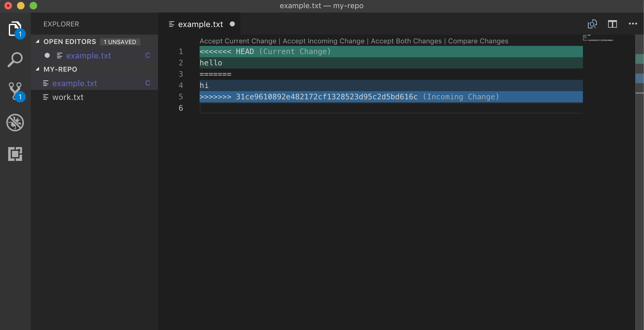Open the Debug view icon

click(x=15, y=123)
